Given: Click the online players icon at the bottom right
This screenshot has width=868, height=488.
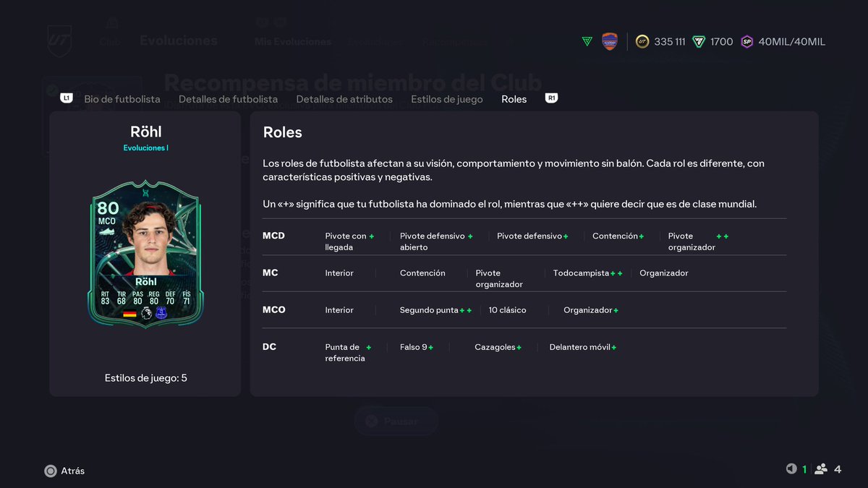Looking at the screenshot, I should pos(821,469).
